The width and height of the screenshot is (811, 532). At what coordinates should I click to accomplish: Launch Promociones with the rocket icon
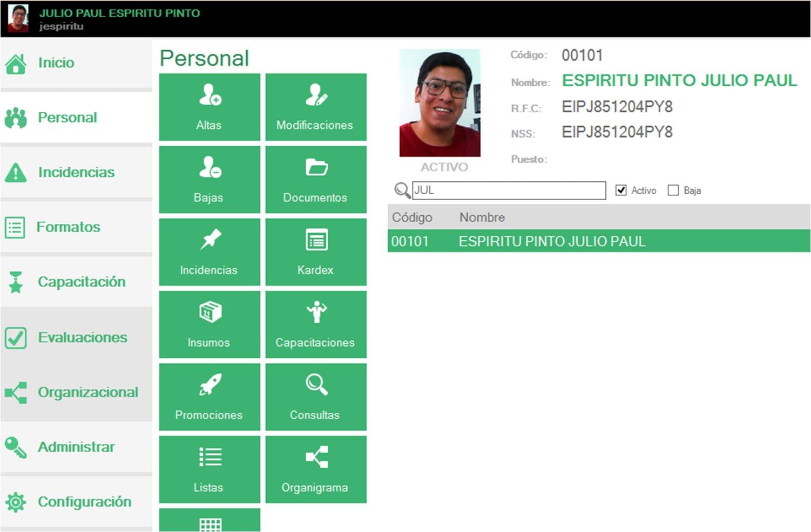point(209,397)
